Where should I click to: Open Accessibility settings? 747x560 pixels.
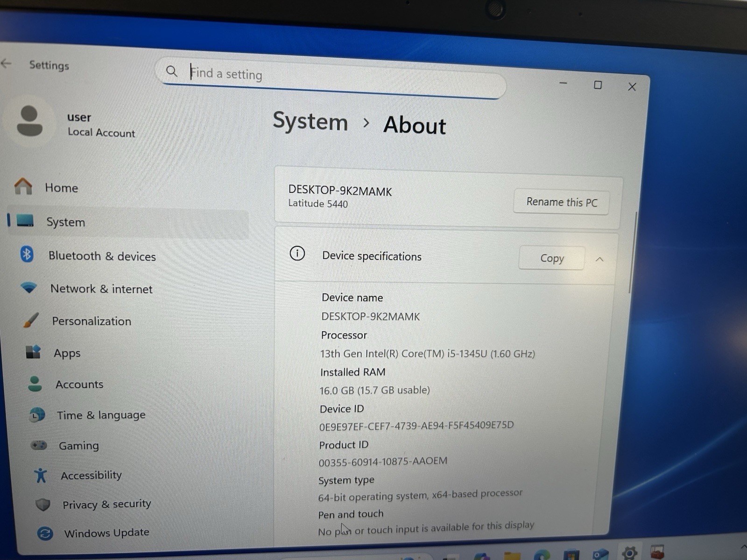pos(91,475)
